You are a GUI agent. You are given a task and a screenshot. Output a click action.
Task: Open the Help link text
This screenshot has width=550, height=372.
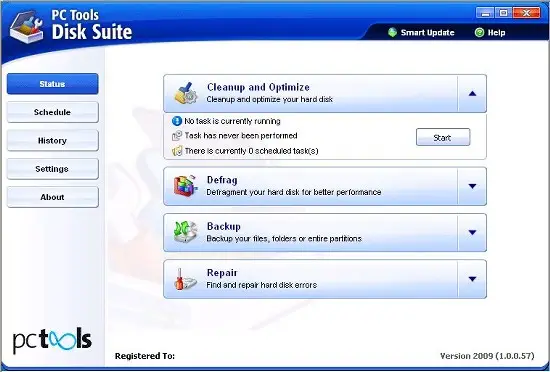(496, 33)
